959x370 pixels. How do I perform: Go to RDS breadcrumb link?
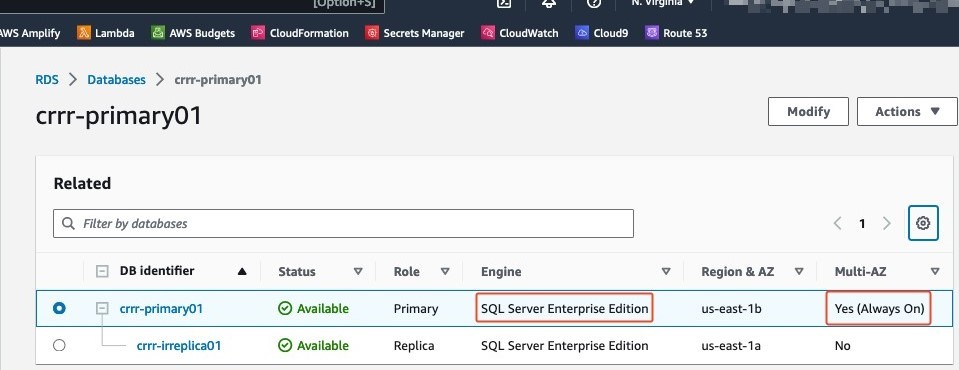pos(47,80)
